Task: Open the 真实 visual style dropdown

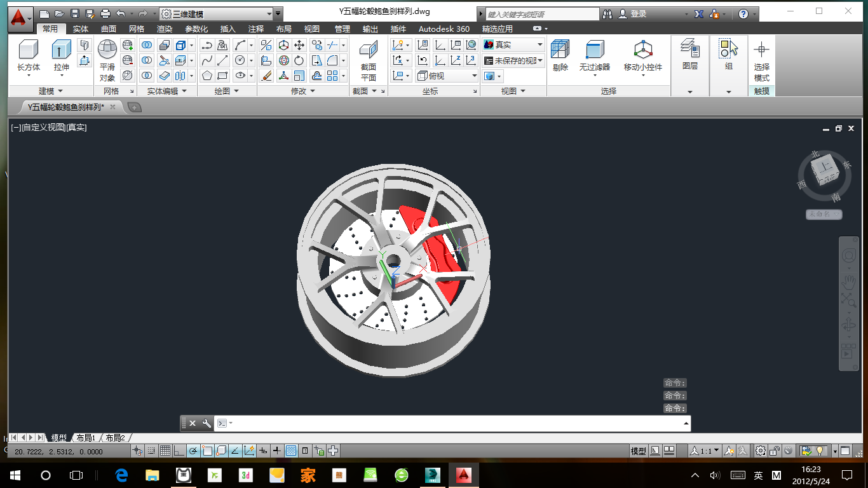Action: tap(513, 44)
